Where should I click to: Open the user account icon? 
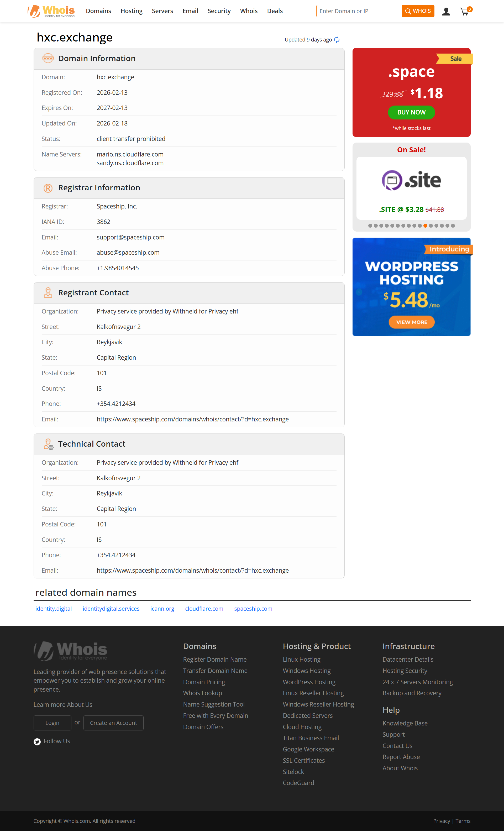(446, 12)
